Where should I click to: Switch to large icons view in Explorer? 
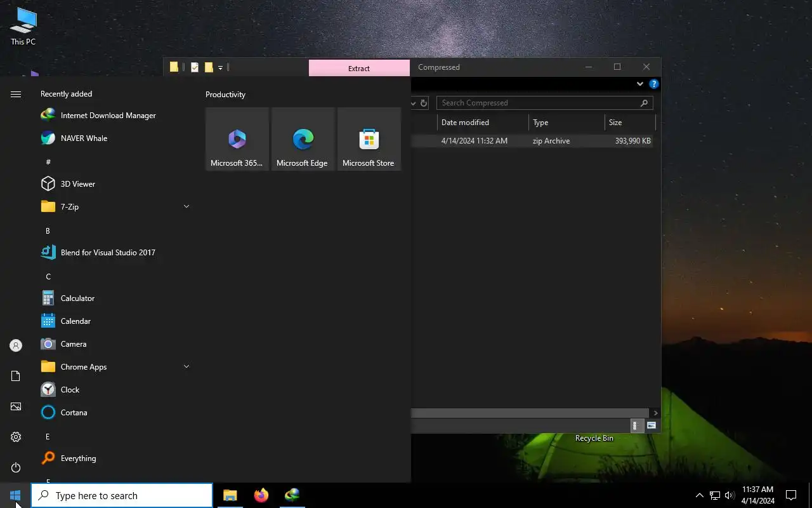point(651,425)
